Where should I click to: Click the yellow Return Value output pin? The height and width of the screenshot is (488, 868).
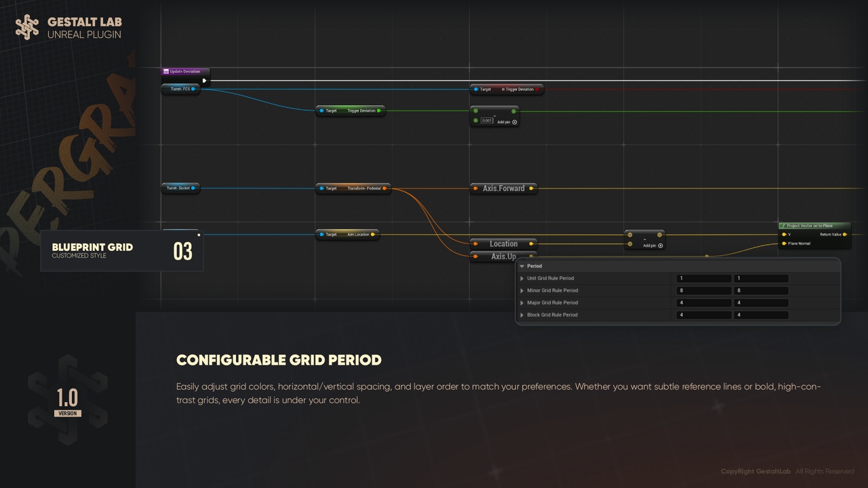[845, 235]
